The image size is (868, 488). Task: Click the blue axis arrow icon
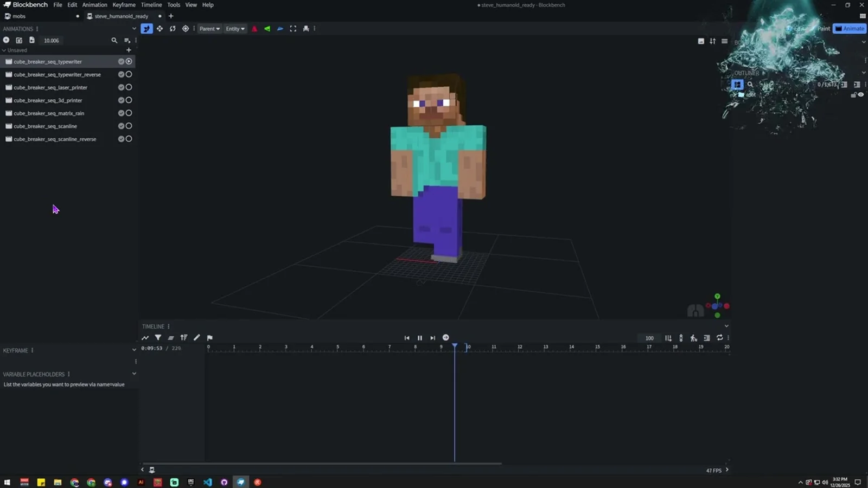coord(280,29)
